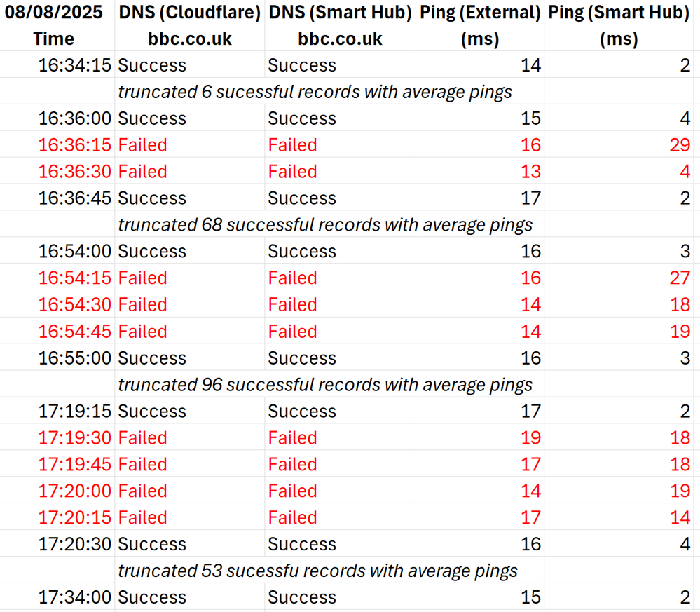Click Smart Hub ping 14 in 17:20:15 row
This screenshot has height=612, width=700.
(x=680, y=518)
